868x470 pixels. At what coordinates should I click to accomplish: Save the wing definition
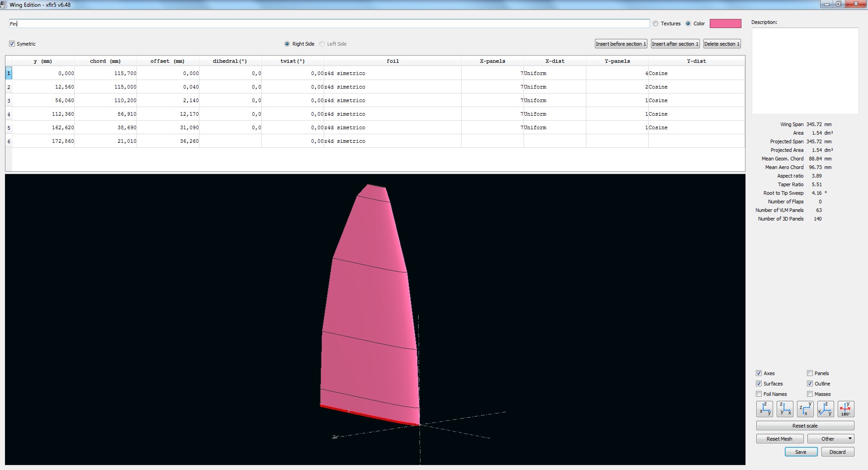pyautogui.click(x=801, y=452)
